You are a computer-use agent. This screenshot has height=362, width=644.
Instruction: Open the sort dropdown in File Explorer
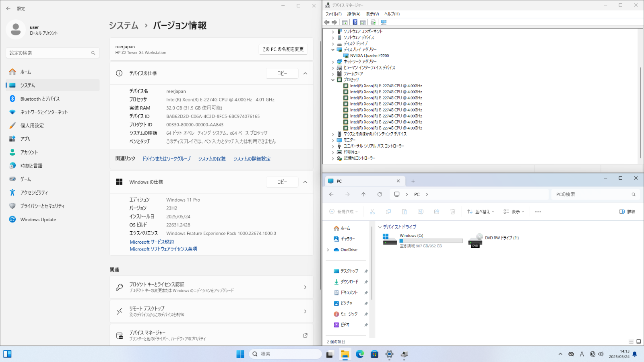tap(481, 212)
